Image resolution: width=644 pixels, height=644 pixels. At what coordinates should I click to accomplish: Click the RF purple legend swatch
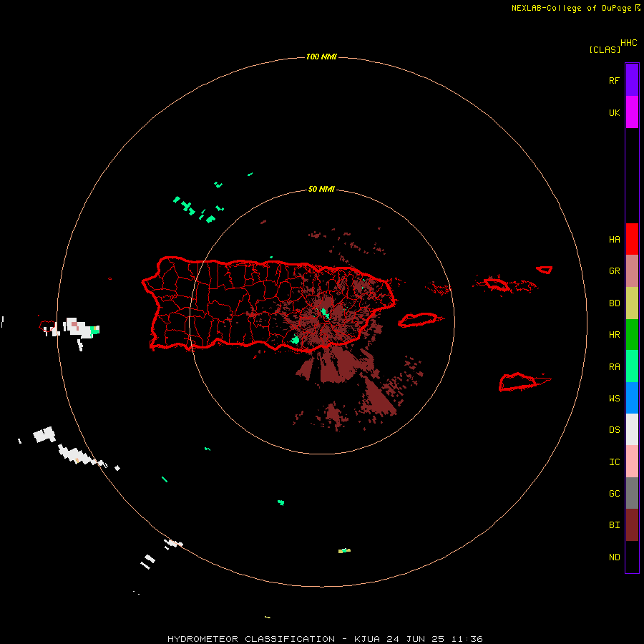click(x=632, y=80)
